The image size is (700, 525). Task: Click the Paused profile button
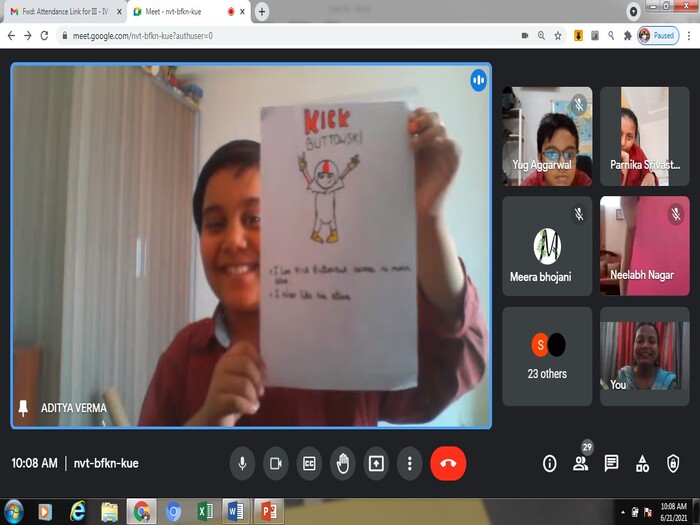658,36
